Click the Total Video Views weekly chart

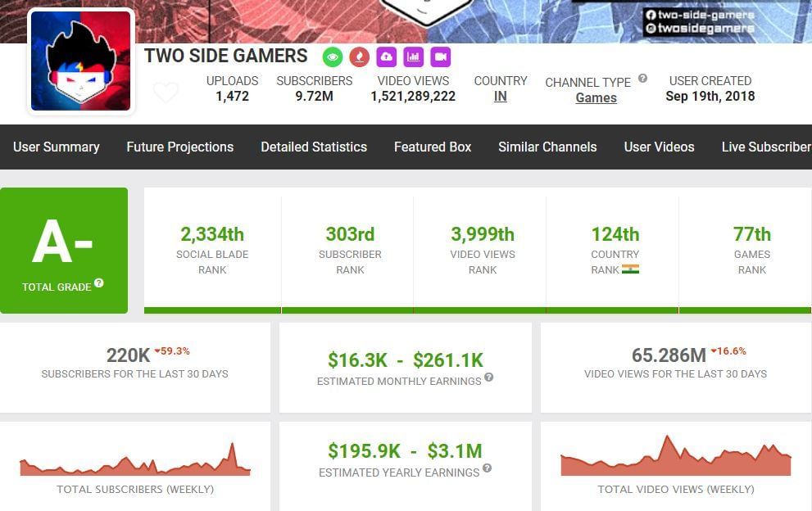[x=675, y=458]
